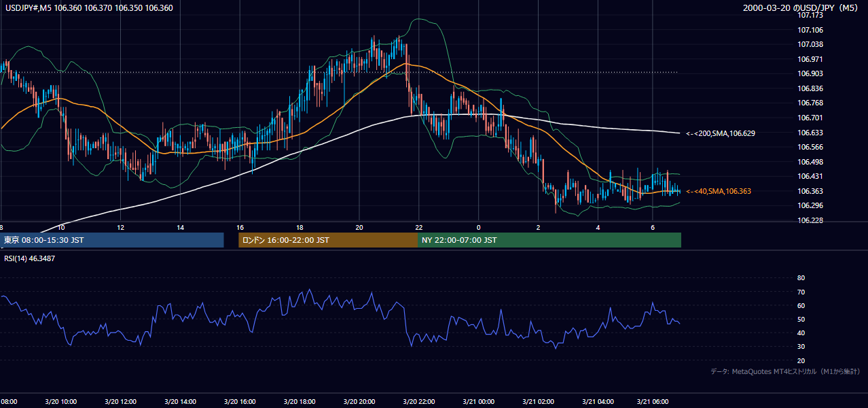Click price scale value 106.768
Viewport: 868px width, 408px height.
810,103
